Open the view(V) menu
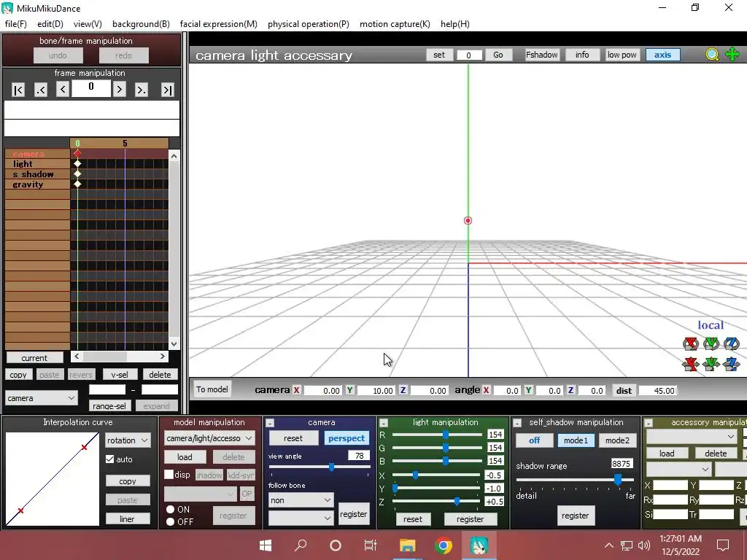Image resolution: width=747 pixels, height=560 pixels. pyautogui.click(x=88, y=24)
